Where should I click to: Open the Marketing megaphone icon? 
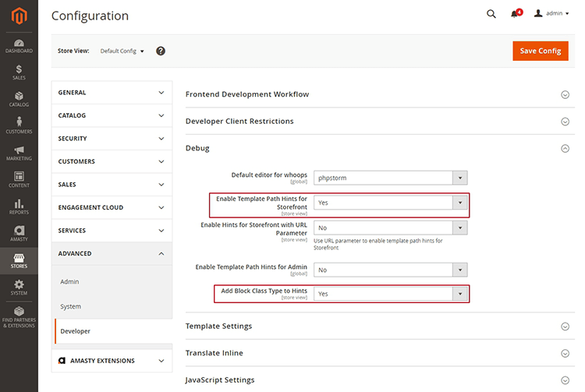(x=19, y=152)
